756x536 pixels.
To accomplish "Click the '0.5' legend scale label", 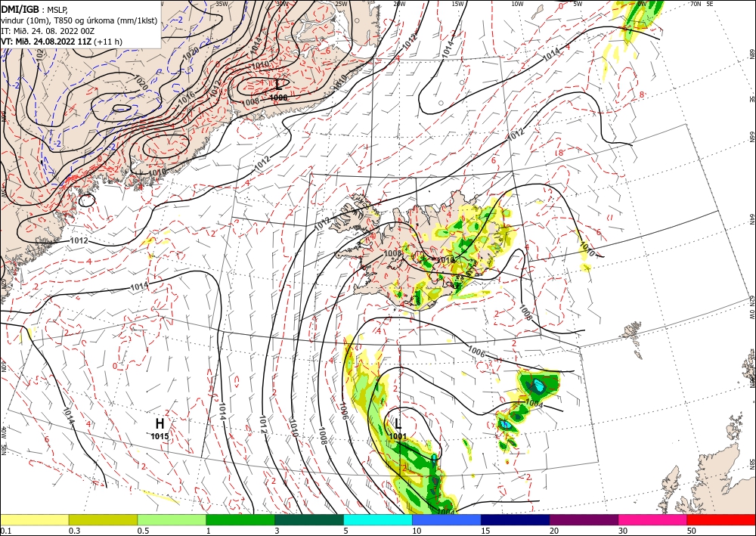I will 143,531.
